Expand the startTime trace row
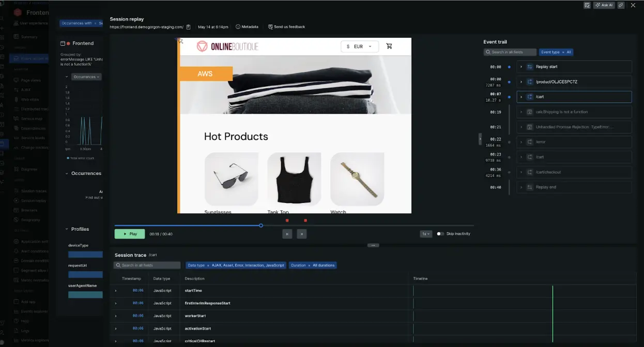 115,291
